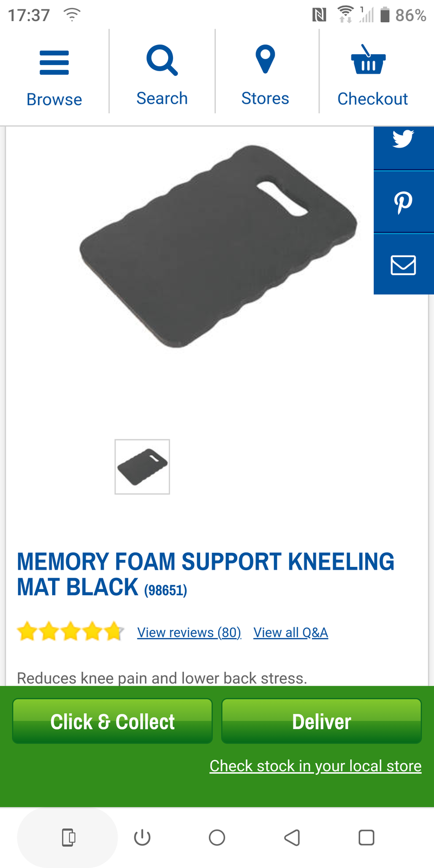Open View all Q&A link
Screen dimensions: 434x868
coord(291,633)
